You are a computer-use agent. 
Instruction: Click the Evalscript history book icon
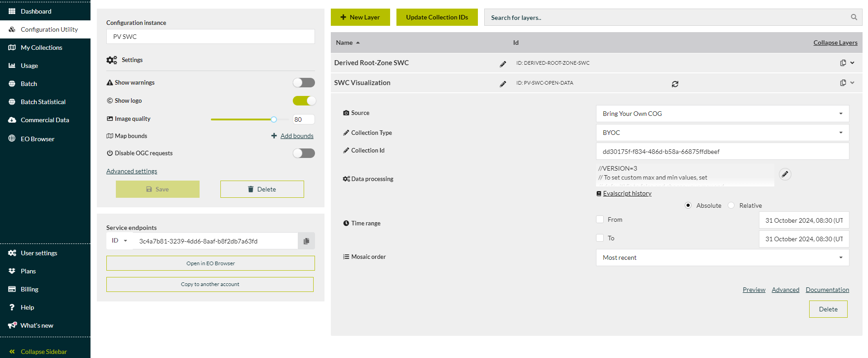pos(599,194)
